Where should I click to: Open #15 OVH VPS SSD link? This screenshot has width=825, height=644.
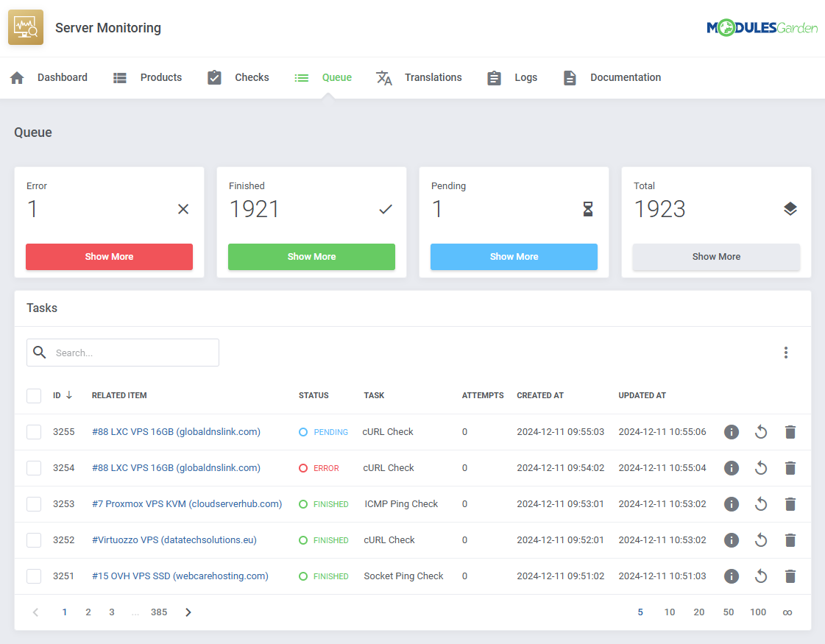tap(180, 576)
